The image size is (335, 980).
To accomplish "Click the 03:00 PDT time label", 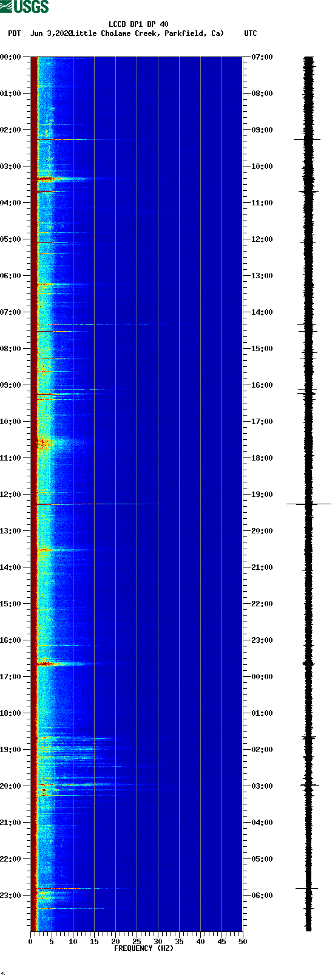I will [x=11, y=166].
